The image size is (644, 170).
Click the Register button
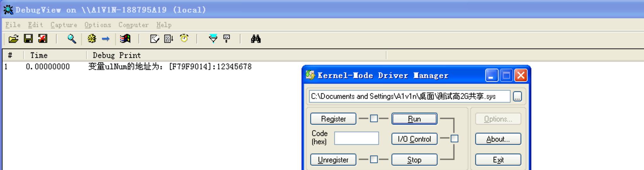coord(333,119)
